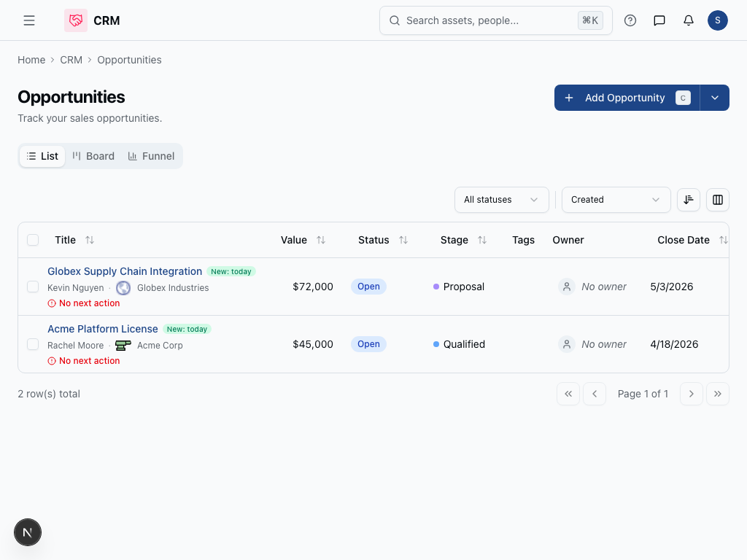This screenshot has height=560, width=747.
Task: Switch to the Board view tab
Action: 93,156
